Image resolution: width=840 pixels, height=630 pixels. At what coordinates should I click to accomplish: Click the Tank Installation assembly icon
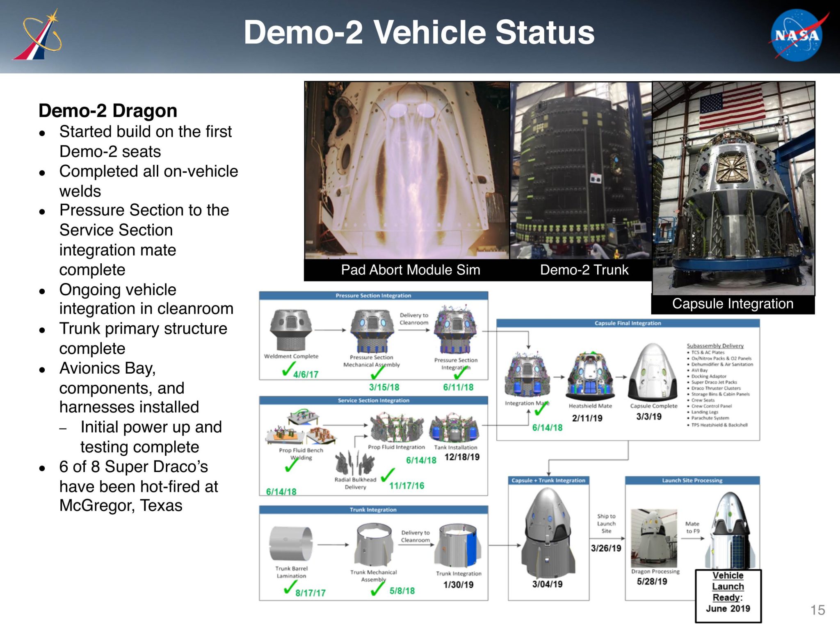(455, 429)
